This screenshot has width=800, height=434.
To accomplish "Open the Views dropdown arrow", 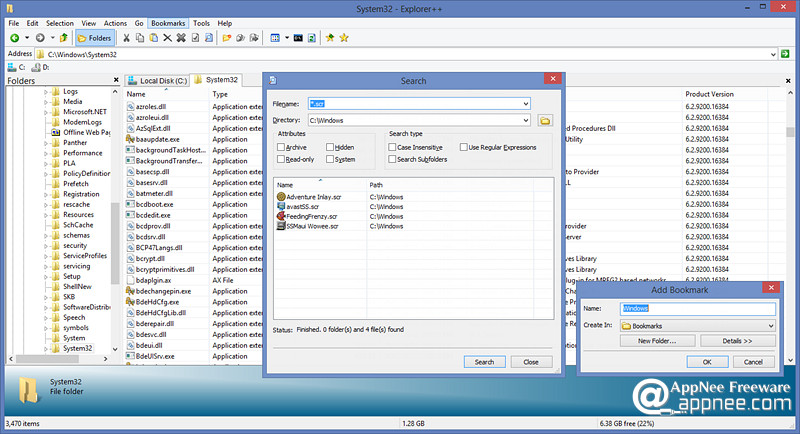I will 287,38.
